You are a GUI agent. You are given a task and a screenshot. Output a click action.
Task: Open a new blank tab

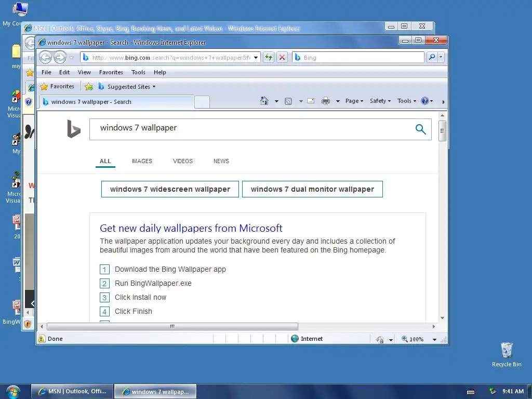coord(202,102)
